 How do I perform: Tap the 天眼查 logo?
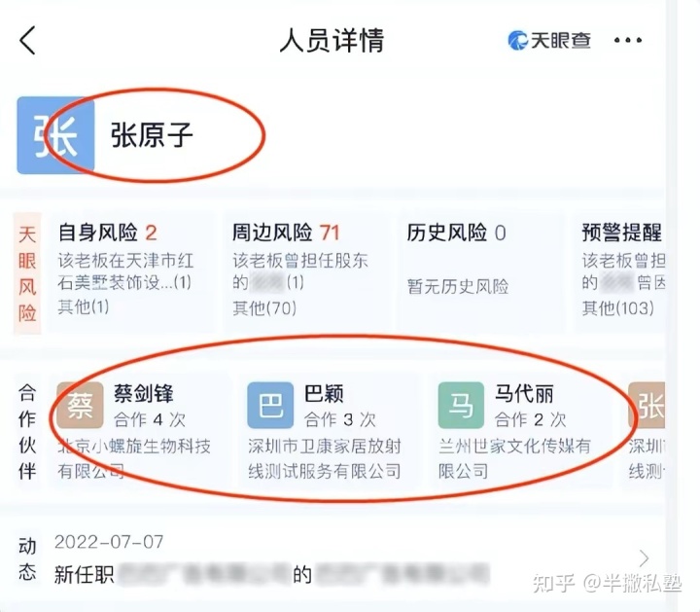pyautogui.click(x=549, y=41)
